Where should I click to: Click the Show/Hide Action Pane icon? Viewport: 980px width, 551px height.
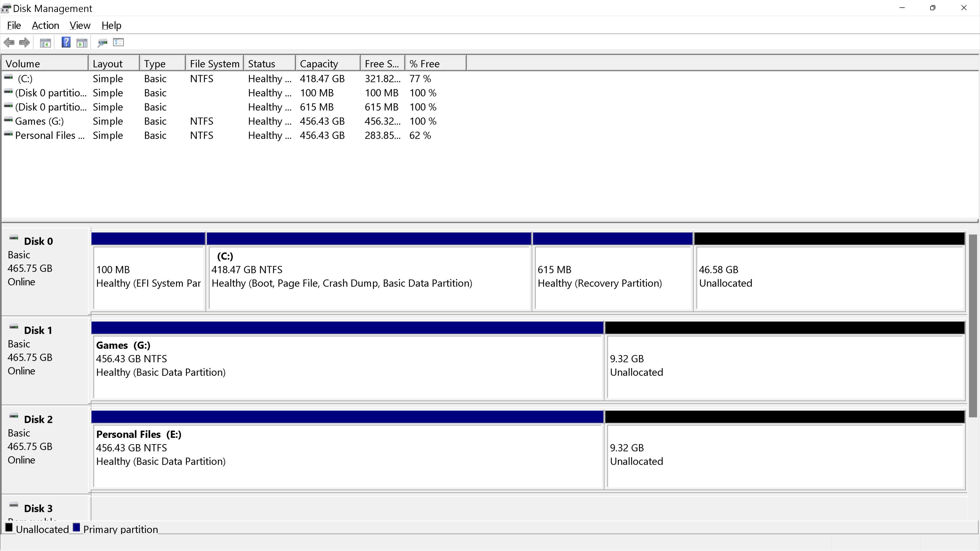pos(82,43)
